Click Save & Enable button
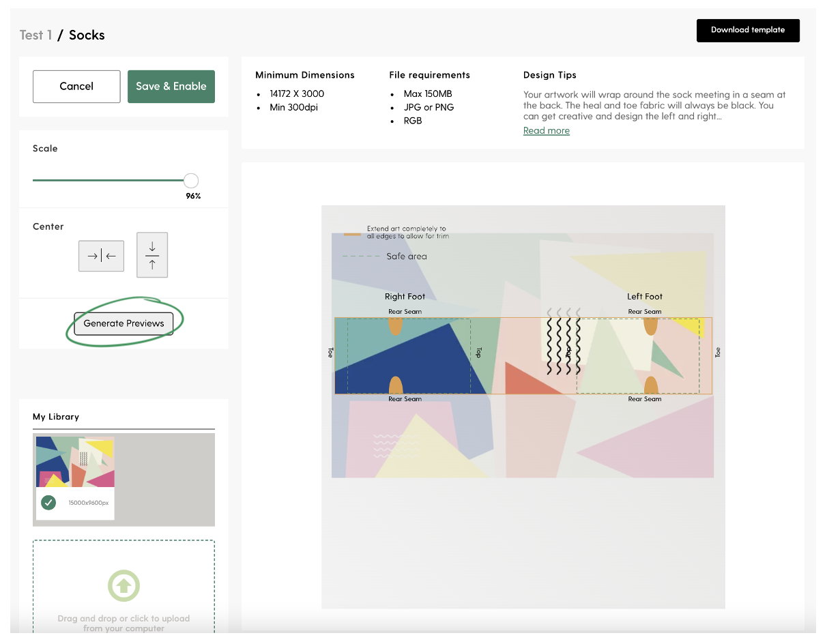Viewport: 827px width, 644px height. 171,87
